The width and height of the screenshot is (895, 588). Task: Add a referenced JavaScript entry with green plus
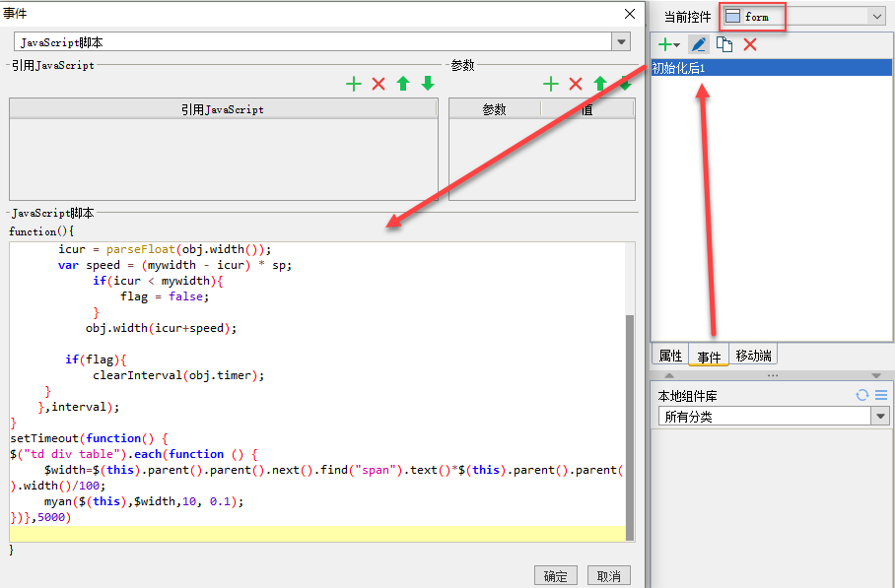(354, 85)
